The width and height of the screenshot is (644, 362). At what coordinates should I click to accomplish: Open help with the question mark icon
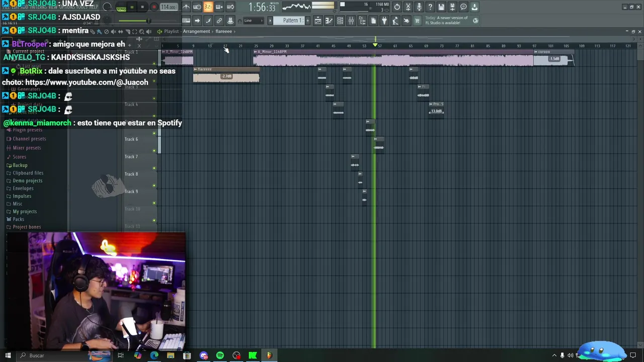pyautogui.click(x=430, y=7)
